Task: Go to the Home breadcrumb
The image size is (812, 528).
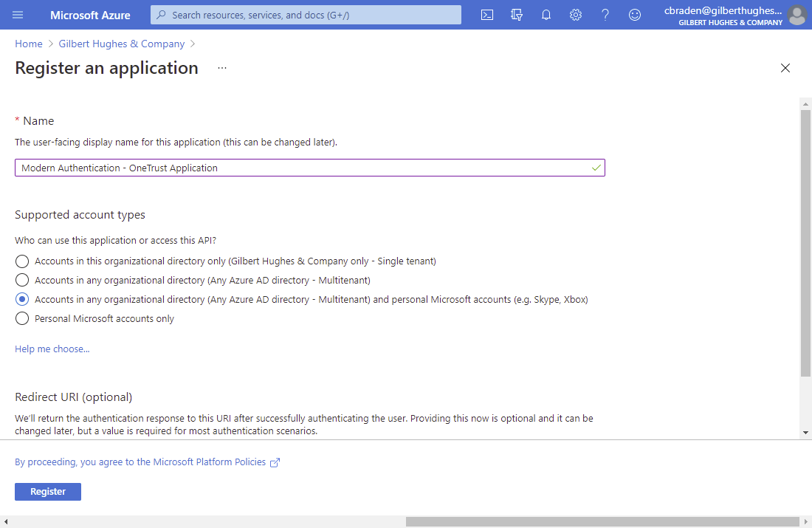Action: point(29,44)
